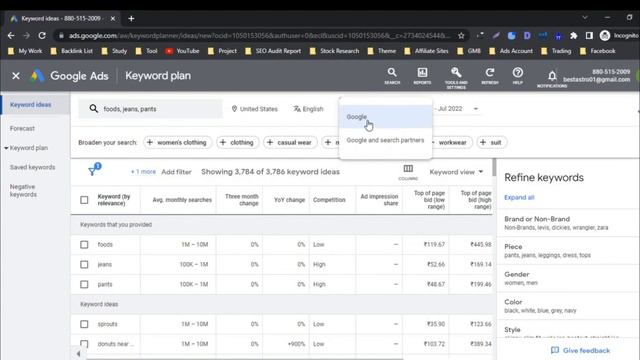Click the Give feedback icon link
640x360 pixels.
[580, 350]
